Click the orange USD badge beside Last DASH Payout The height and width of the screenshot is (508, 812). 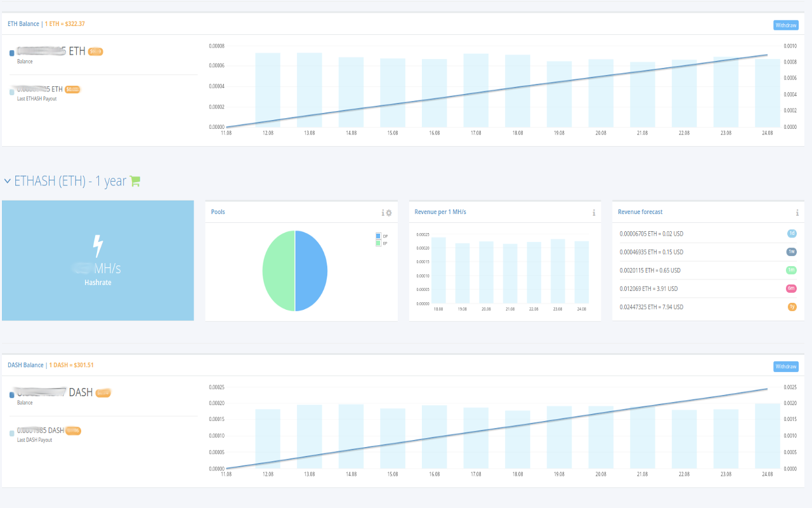pyautogui.click(x=74, y=431)
